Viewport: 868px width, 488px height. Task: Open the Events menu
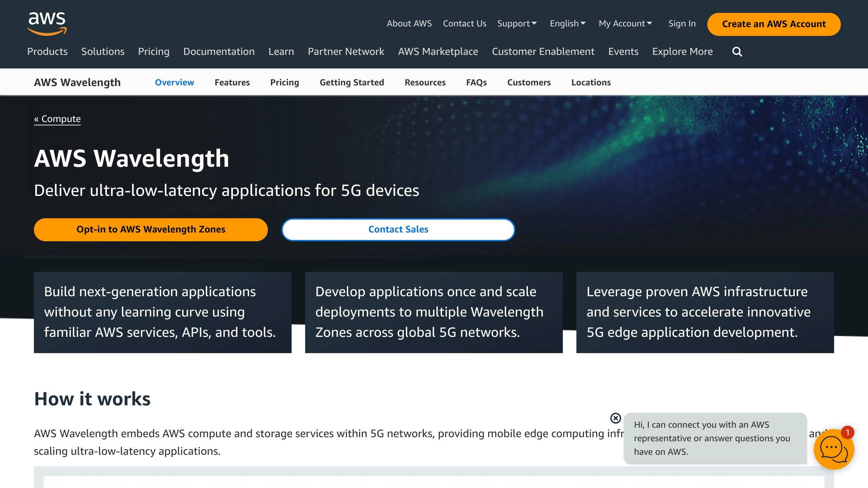coord(623,52)
